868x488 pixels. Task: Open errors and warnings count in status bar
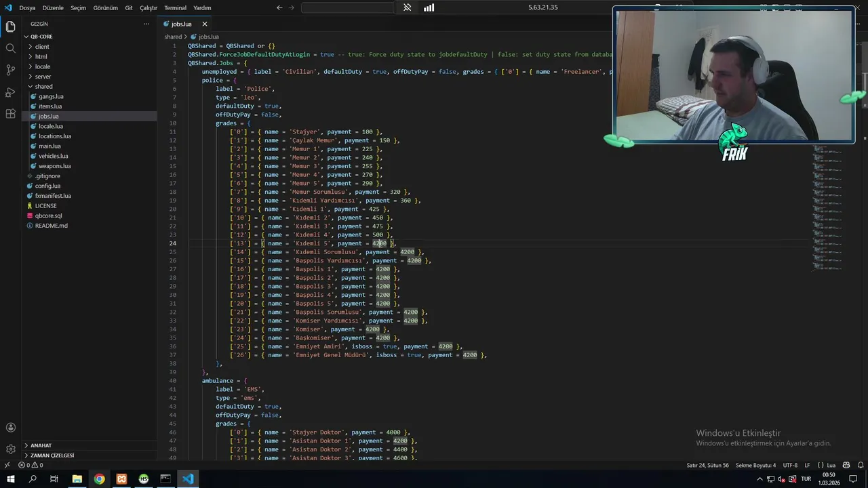(31, 465)
